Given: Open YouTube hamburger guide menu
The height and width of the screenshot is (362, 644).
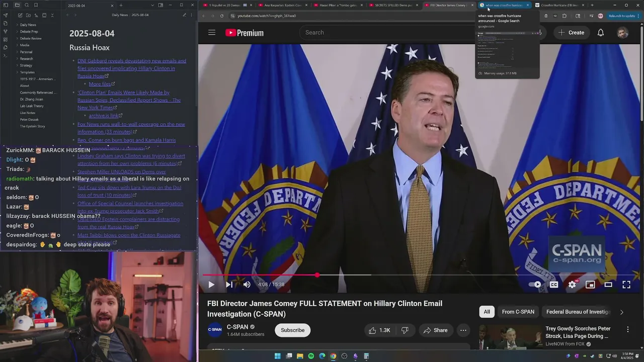Looking at the screenshot, I should (x=212, y=33).
